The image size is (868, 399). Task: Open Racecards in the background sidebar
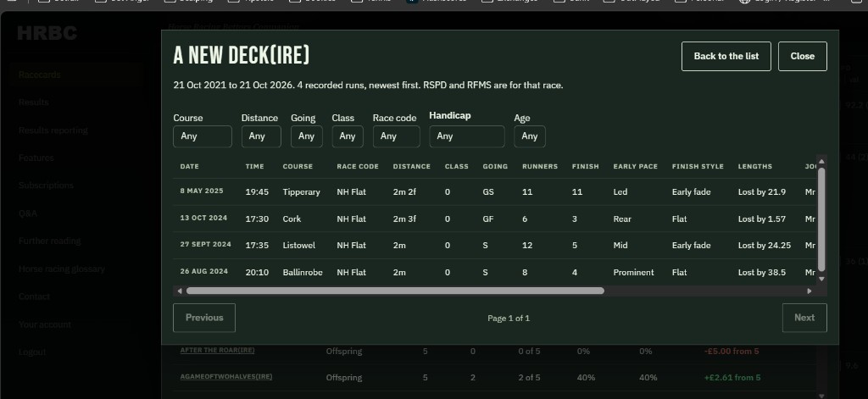(39, 75)
